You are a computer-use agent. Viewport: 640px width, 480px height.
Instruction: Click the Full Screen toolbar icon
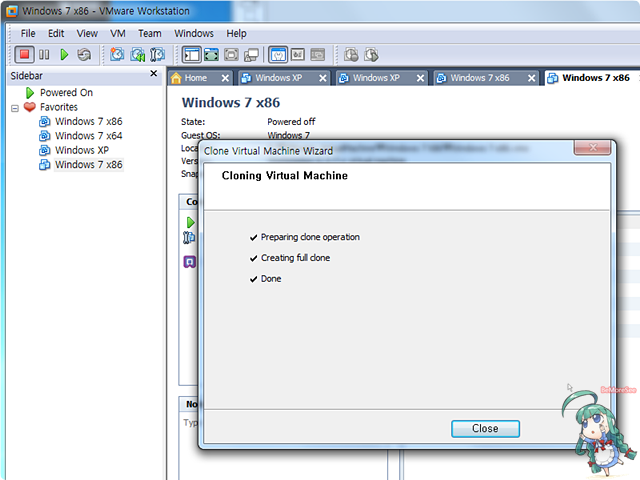coord(211,54)
